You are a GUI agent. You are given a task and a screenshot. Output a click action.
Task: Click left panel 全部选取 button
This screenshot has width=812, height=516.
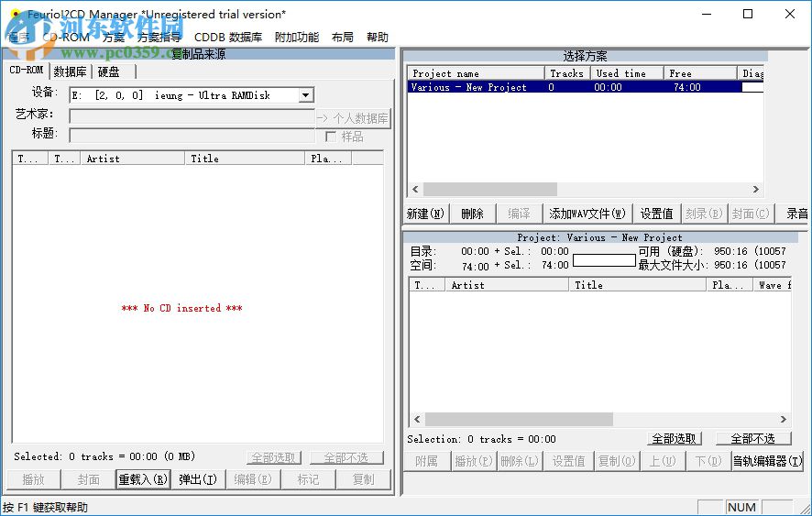pyautogui.click(x=273, y=457)
